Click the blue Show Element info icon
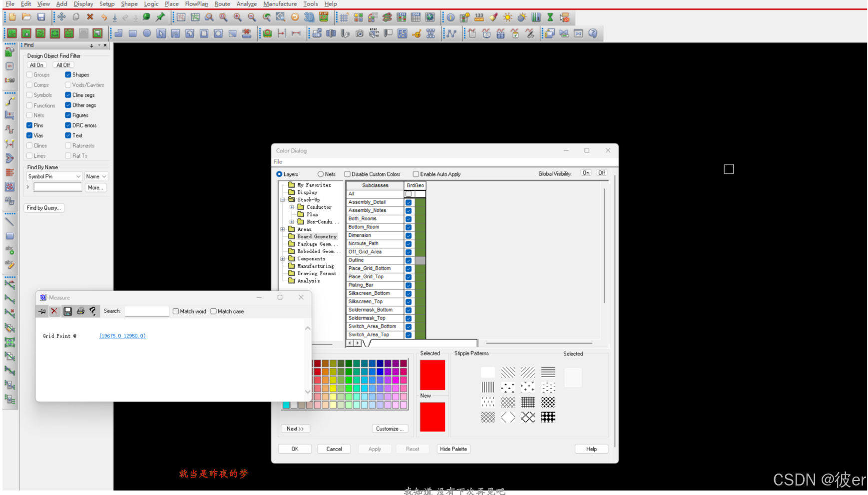 [450, 17]
